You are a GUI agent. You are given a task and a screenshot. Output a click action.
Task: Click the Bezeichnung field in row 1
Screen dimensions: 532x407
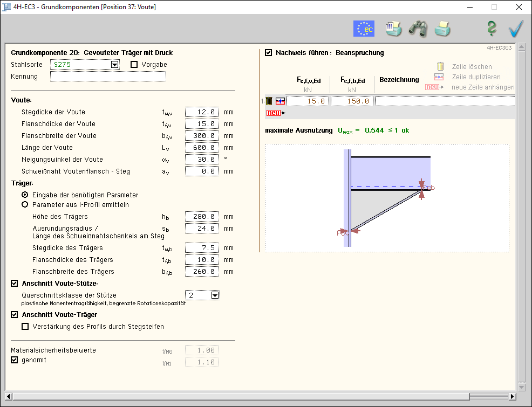[x=444, y=101]
